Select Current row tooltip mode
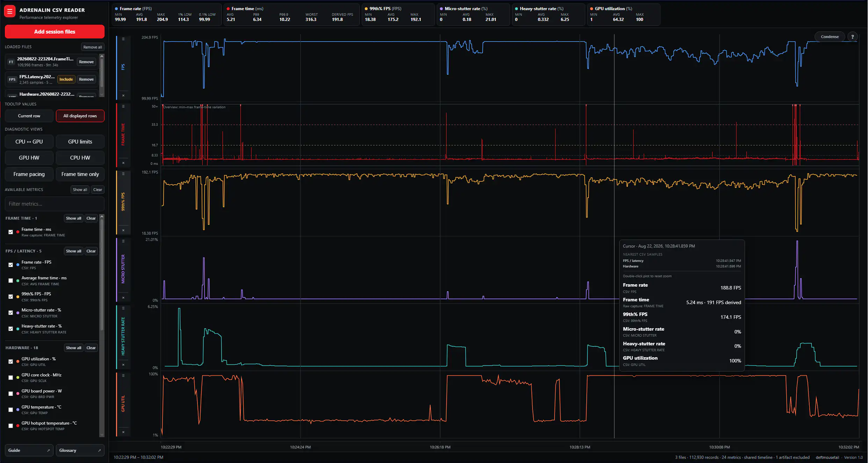868x463 pixels. pyautogui.click(x=29, y=116)
